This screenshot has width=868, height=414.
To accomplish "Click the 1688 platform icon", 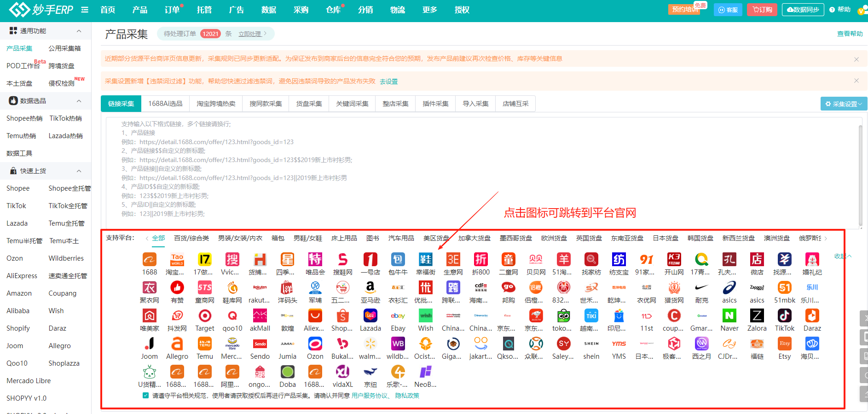I will (x=149, y=260).
